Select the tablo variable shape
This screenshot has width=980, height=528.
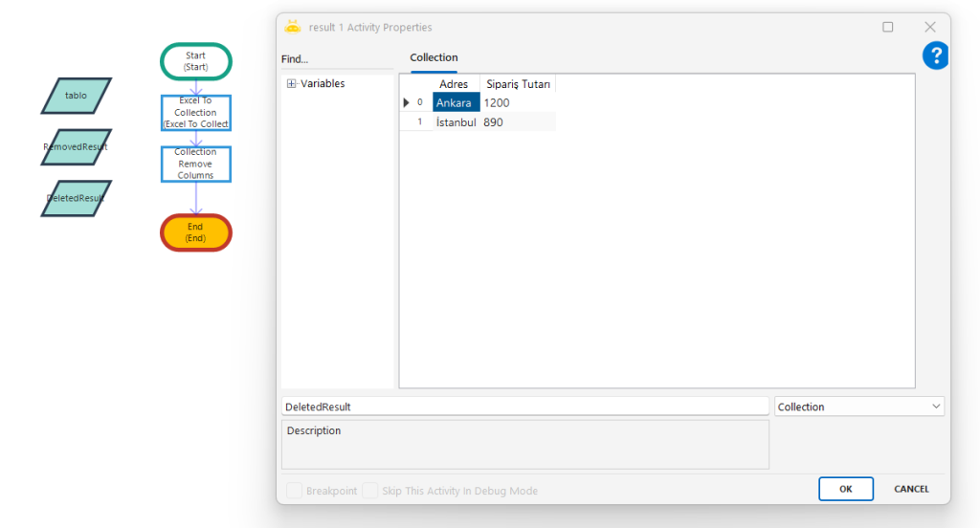click(x=76, y=96)
